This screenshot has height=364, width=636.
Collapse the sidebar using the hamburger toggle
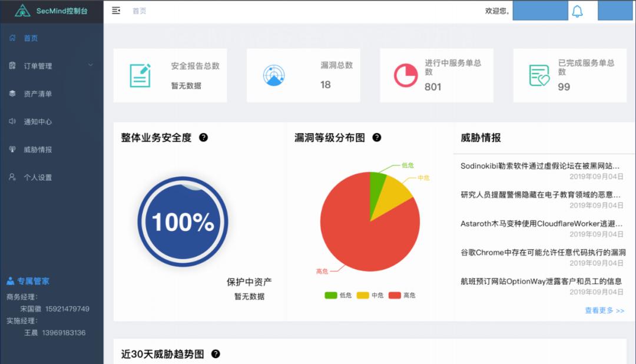[x=116, y=10]
